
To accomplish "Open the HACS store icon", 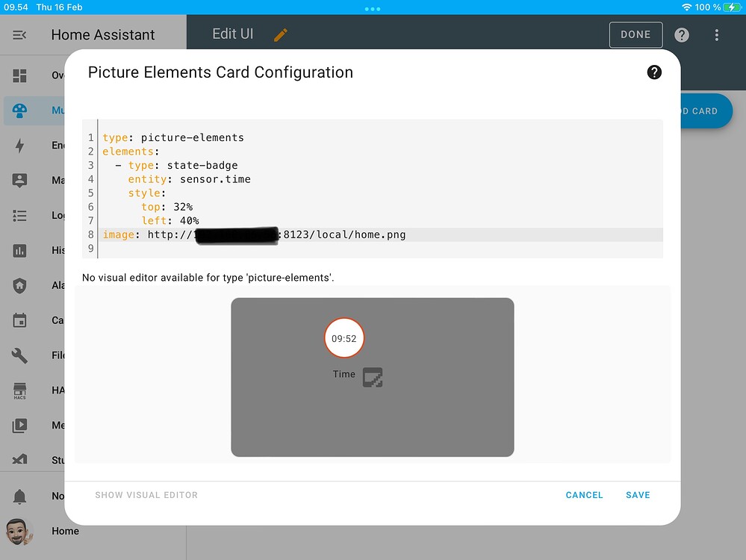I will [x=19, y=391].
